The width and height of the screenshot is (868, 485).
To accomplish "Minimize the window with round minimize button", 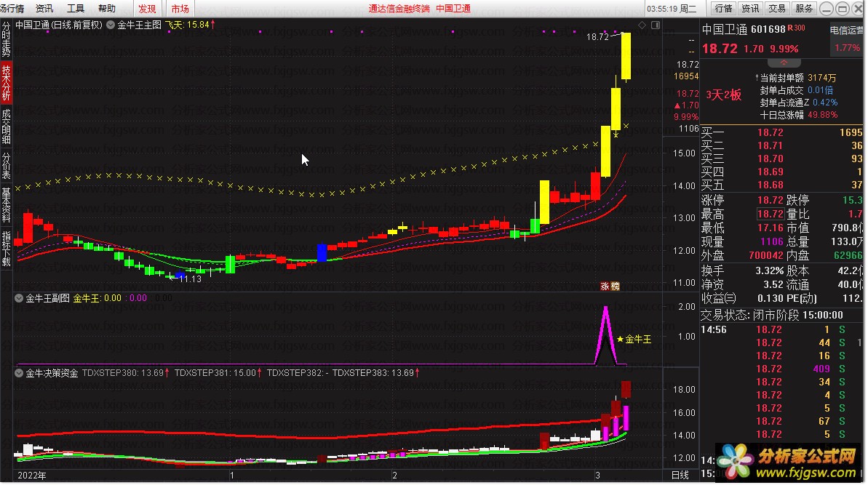I will point(827,8).
